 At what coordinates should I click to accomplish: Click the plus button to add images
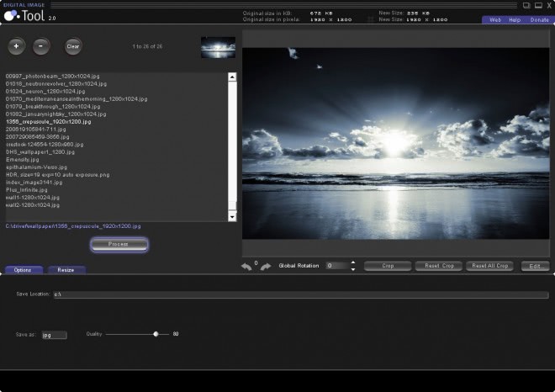pyautogui.click(x=17, y=46)
